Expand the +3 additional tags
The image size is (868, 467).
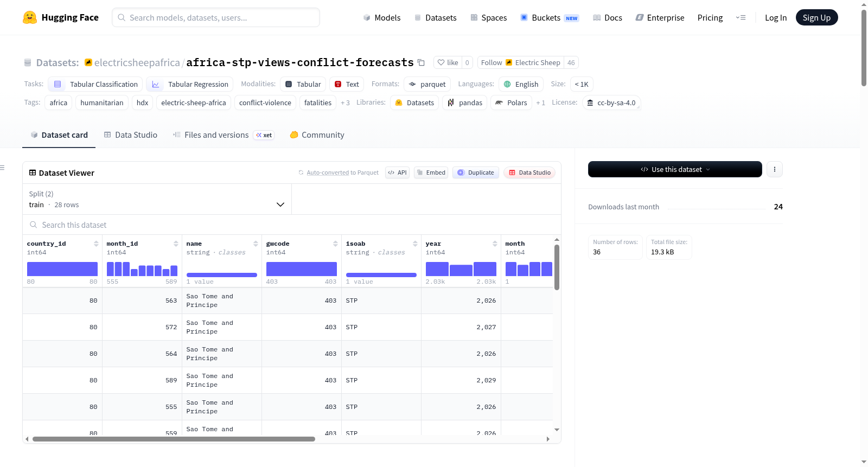pos(345,103)
